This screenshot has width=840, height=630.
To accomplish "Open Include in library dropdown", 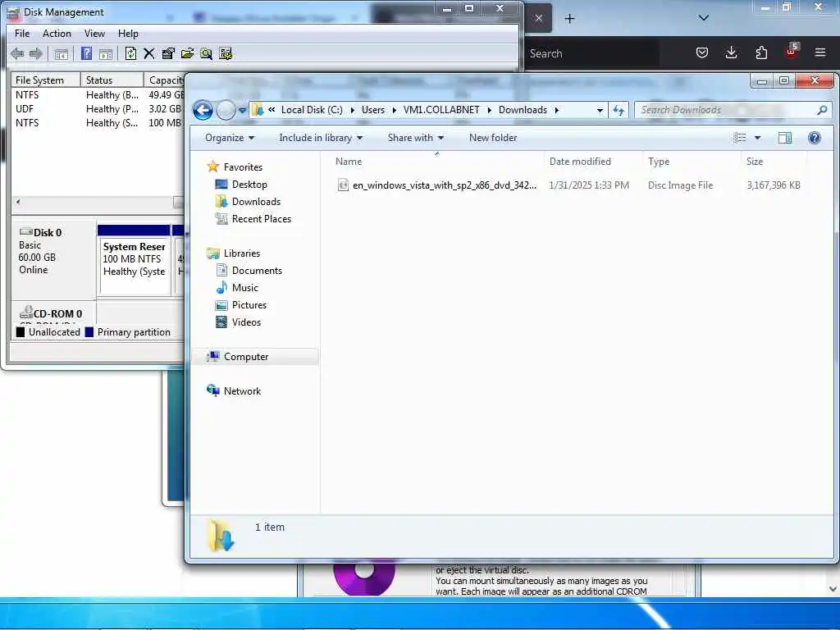I will pyautogui.click(x=321, y=138).
